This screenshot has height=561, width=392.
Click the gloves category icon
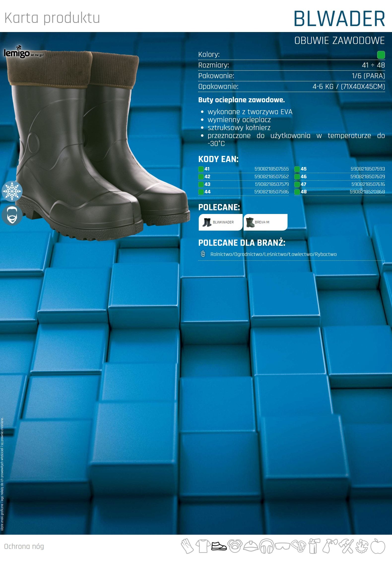(187, 546)
